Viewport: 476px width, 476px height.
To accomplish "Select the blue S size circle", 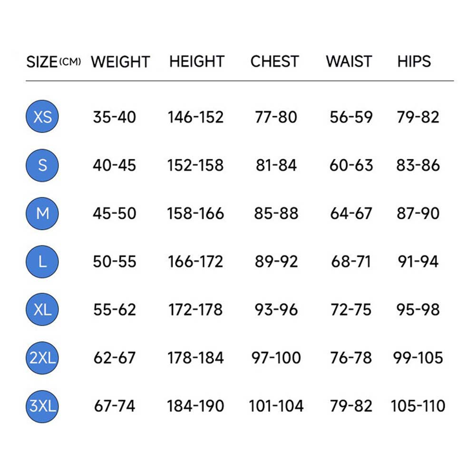I will [42, 165].
